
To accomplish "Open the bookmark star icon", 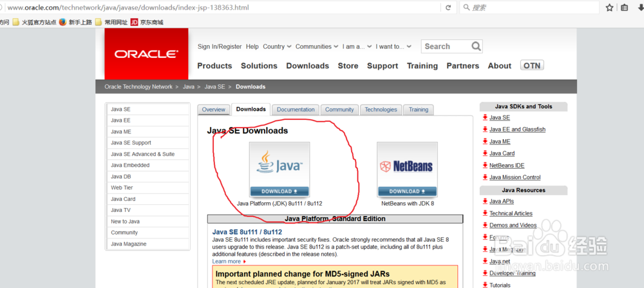I will tap(609, 7).
